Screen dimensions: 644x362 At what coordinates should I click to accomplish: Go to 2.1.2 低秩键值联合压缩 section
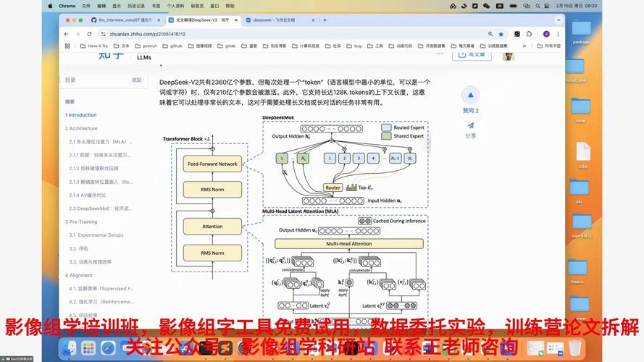[x=93, y=168]
